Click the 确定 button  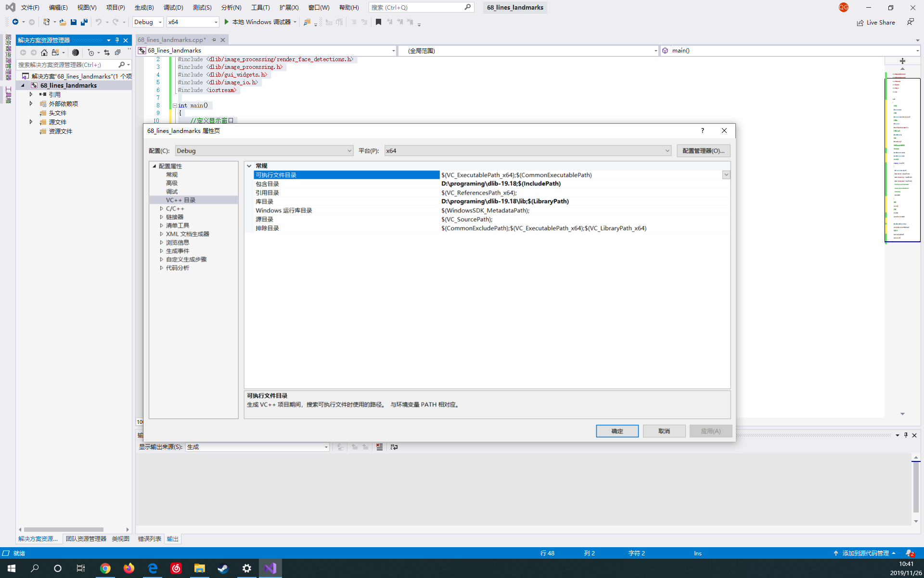(617, 431)
